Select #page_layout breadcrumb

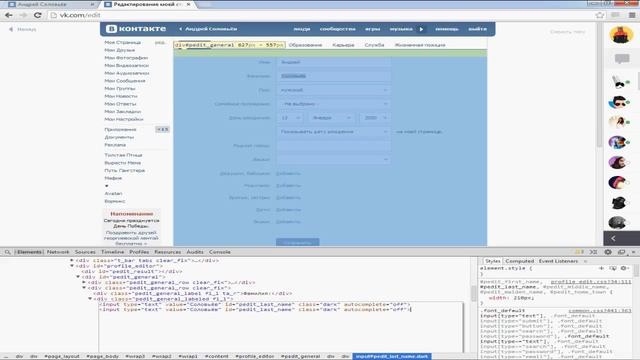point(62,356)
